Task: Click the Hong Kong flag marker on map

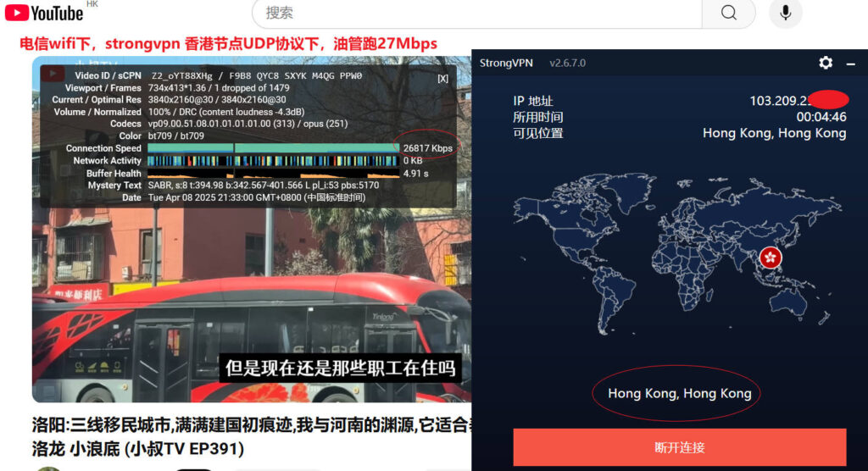Action: pos(770,258)
